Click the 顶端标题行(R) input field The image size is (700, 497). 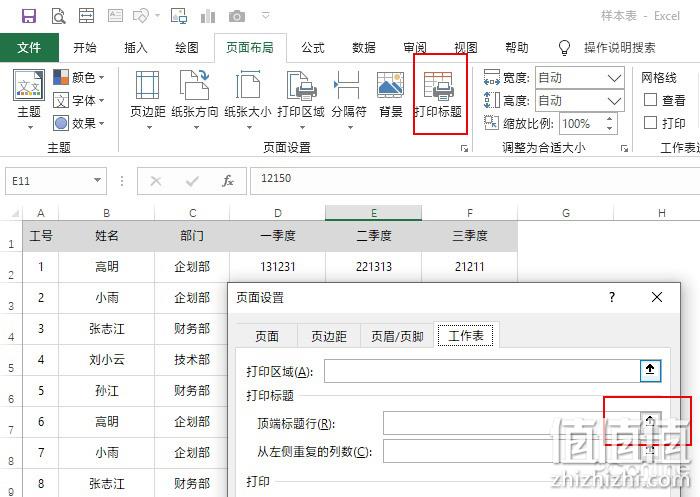tap(512, 423)
